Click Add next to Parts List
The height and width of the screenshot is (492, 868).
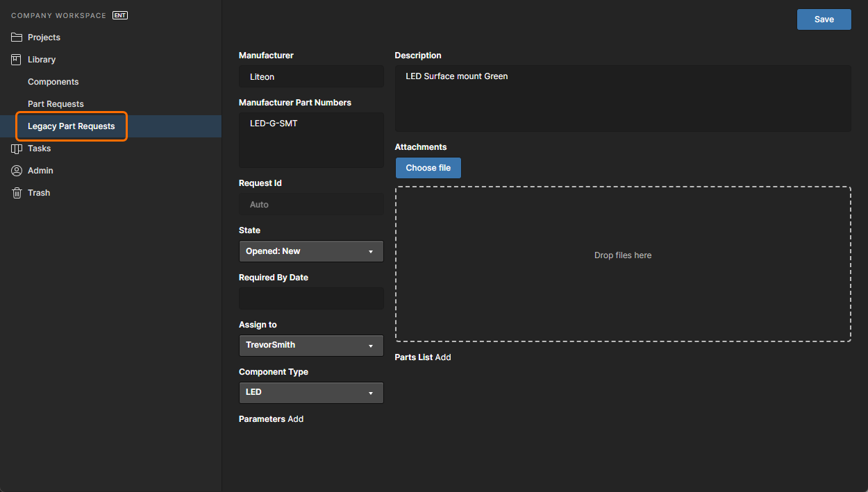(x=443, y=357)
